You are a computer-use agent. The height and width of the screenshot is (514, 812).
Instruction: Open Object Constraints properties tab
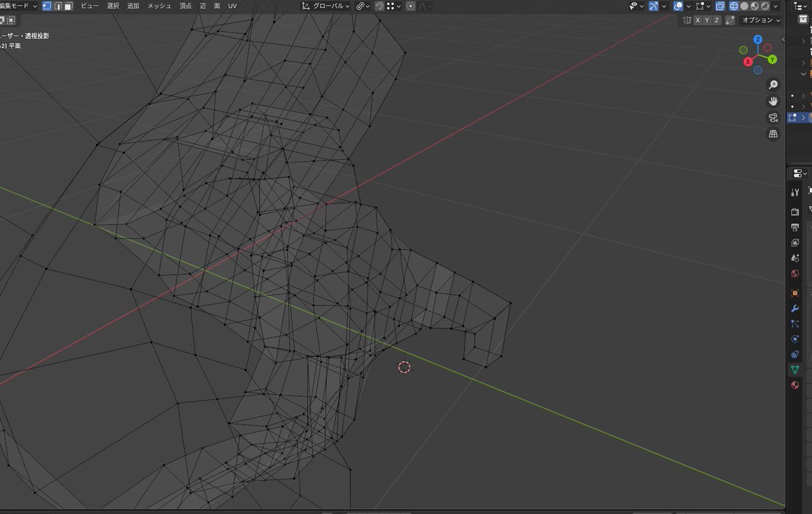click(795, 354)
